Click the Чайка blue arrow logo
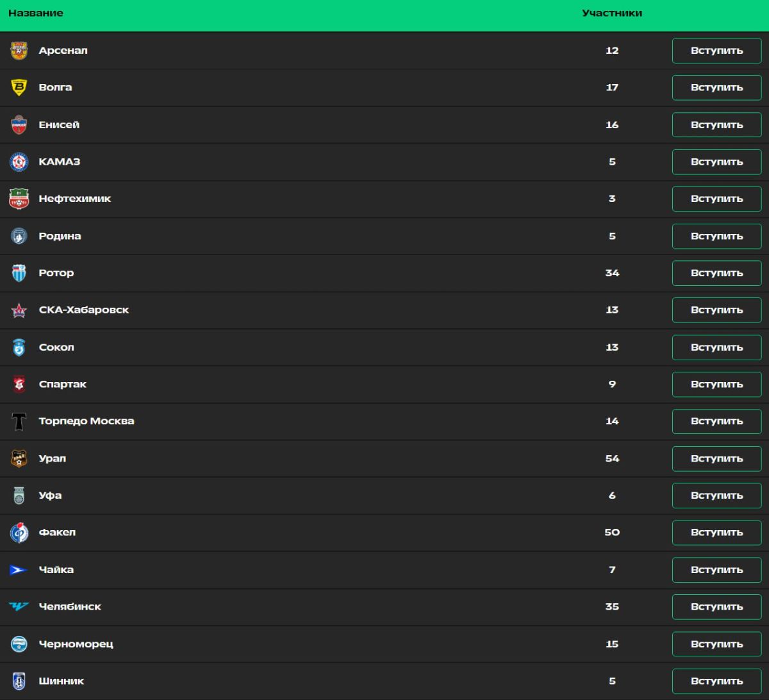The height and width of the screenshot is (700, 769). point(19,570)
